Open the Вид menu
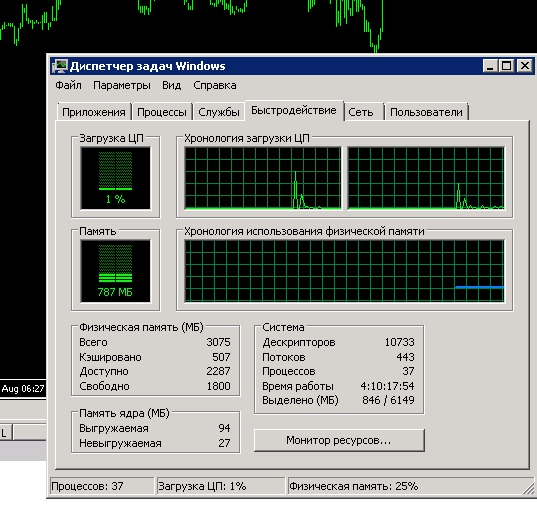Screen dimensions: 537x512 (x=171, y=85)
